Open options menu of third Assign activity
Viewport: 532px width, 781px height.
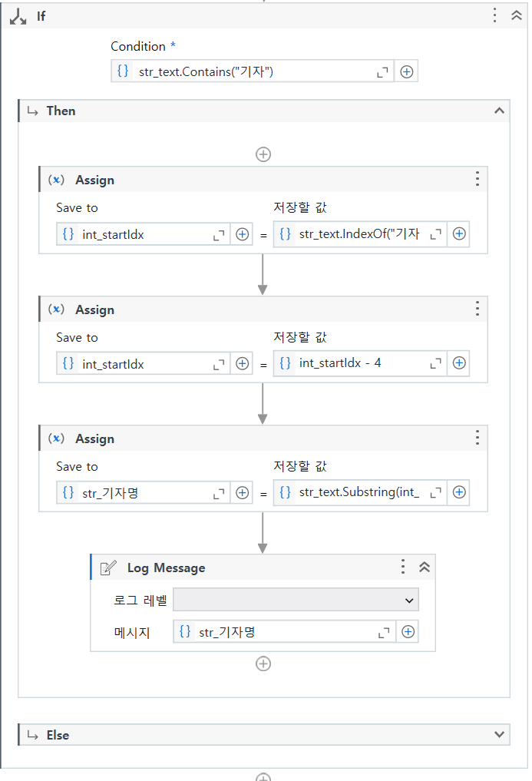tap(477, 437)
